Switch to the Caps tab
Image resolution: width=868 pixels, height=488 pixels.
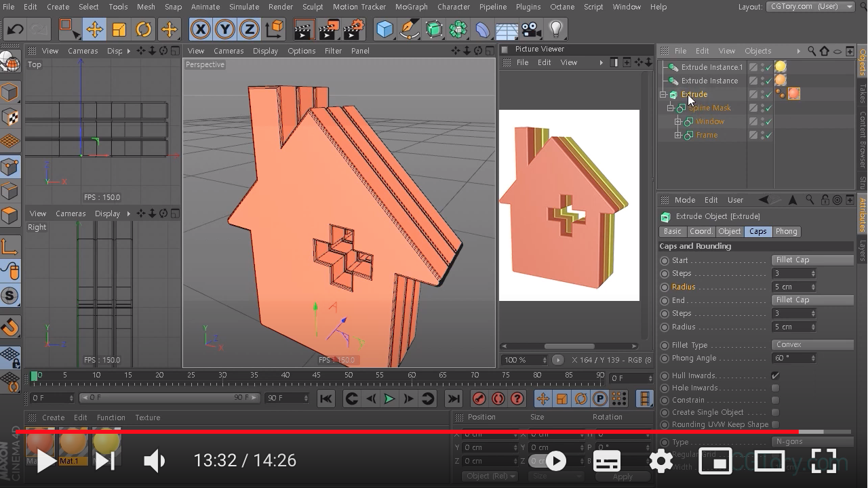pyautogui.click(x=757, y=231)
